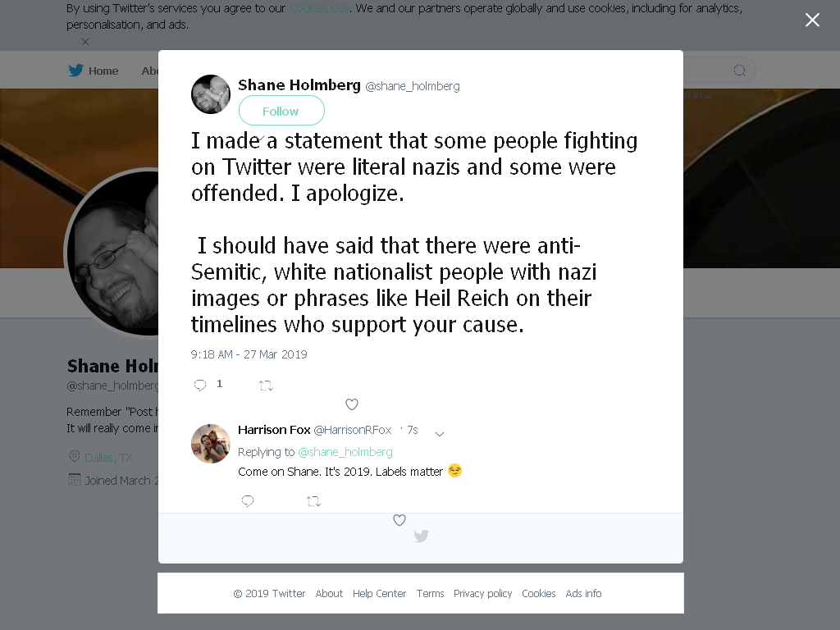The width and height of the screenshot is (840, 630).
Task: Like Harrison Fox's reply with the heart icon
Action: 399,519
